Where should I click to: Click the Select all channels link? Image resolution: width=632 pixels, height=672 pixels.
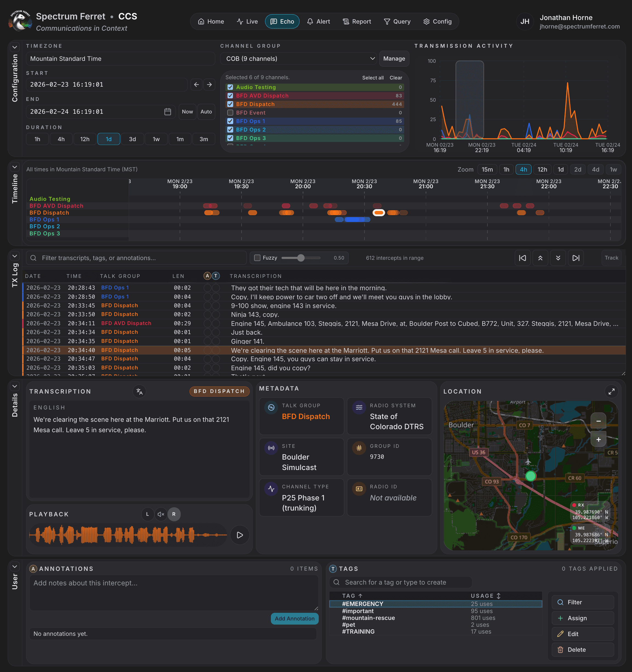(x=373, y=77)
